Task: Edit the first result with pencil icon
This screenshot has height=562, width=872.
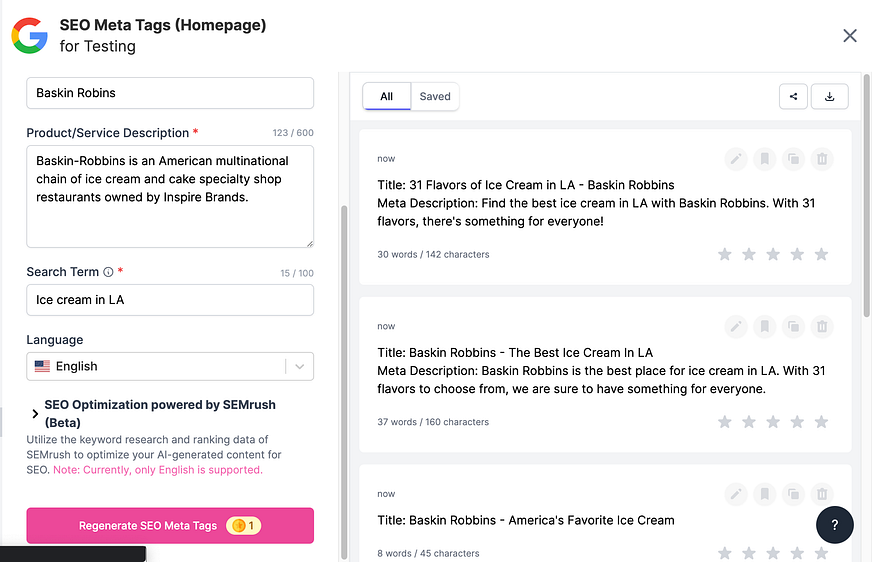Action: [x=736, y=159]
